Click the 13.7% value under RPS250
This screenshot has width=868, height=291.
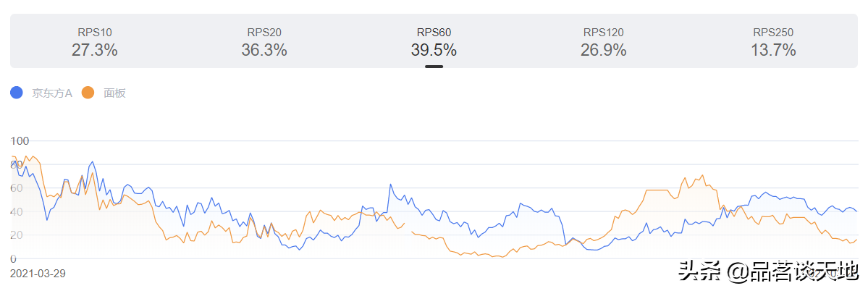click(x=773, y=50)
